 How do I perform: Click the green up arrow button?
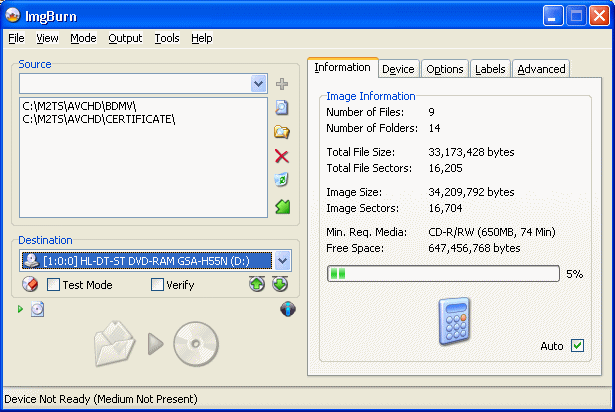click(257, 284)
